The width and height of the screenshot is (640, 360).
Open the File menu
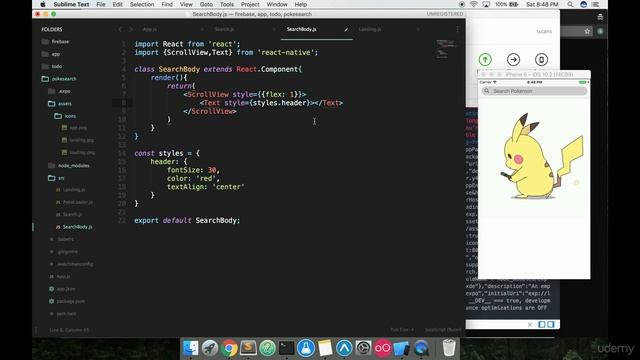tap(101, 4)
